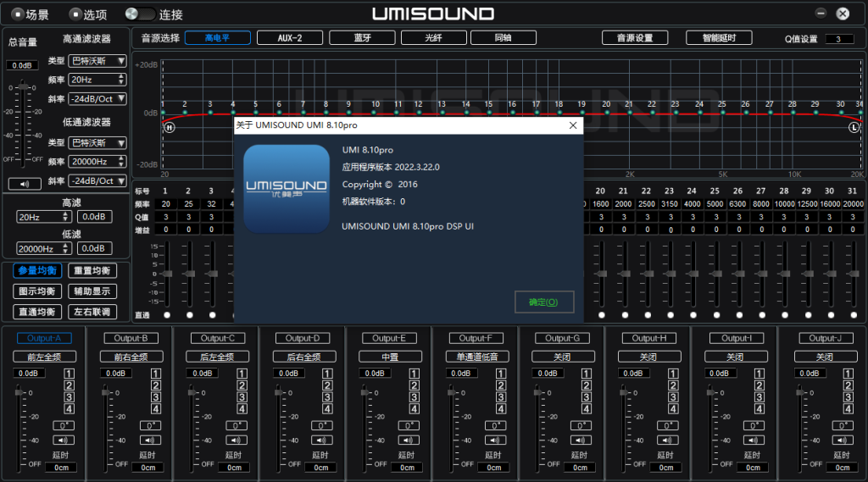The width and height of the screenshot is (868, 482).
Task: Open high-pass 斜率 slope dropdown
Action: (97, 99)
